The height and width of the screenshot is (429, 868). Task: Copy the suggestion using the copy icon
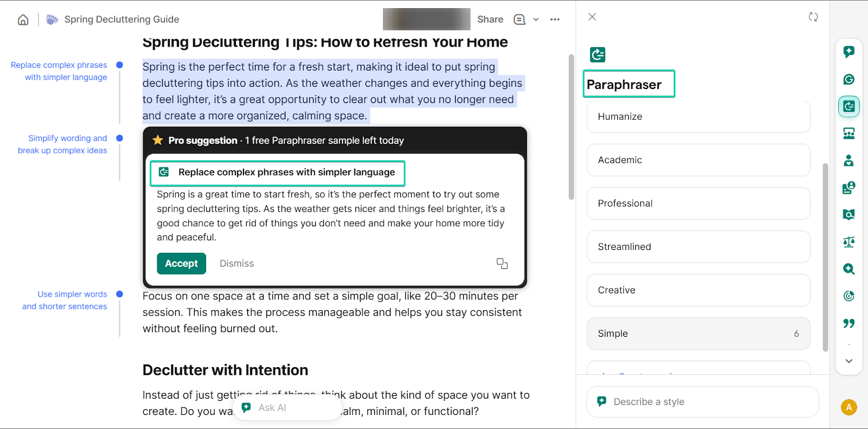coord(502,264)
